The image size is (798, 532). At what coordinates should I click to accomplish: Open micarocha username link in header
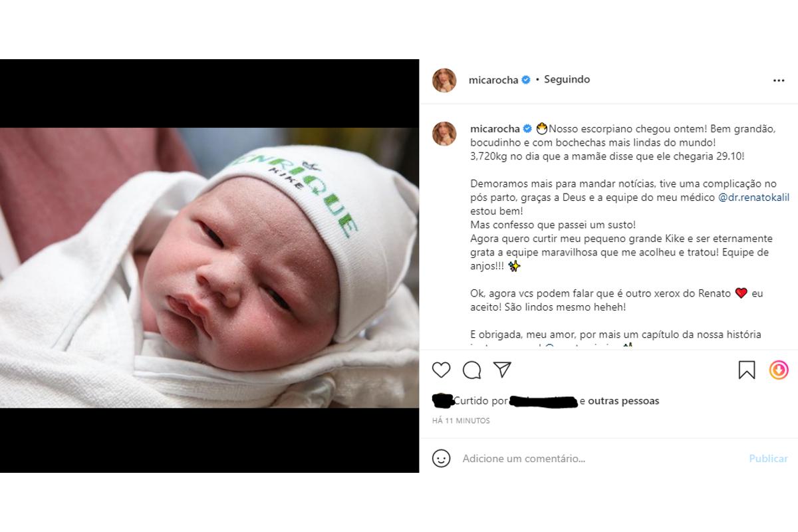tap(493, 80)
